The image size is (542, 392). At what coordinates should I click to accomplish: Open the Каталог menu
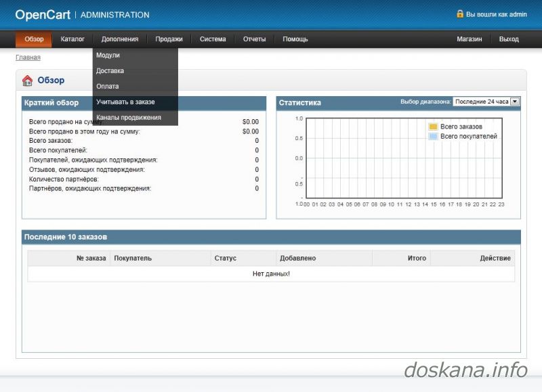point(72,39)
